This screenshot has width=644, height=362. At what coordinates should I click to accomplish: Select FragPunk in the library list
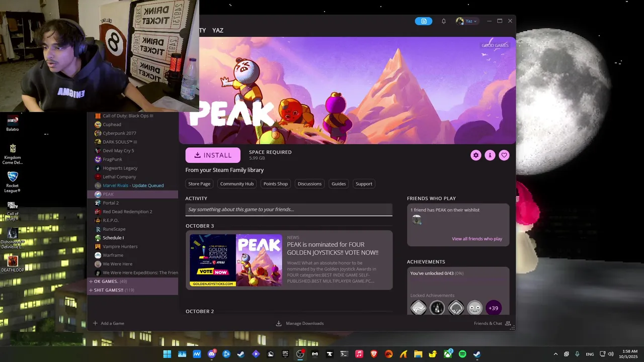pyautogui.click(x=133, y=159)
